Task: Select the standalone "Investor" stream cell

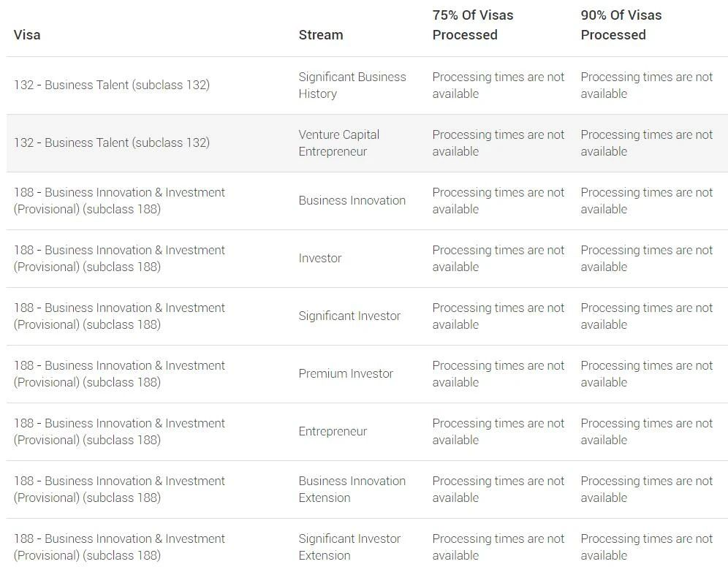Action: pos(320,259)
